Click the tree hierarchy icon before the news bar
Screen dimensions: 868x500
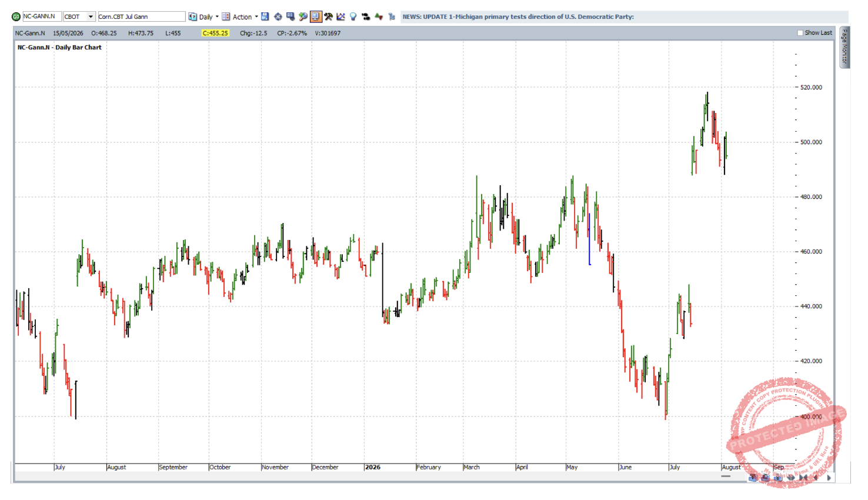tap(392, 16)
